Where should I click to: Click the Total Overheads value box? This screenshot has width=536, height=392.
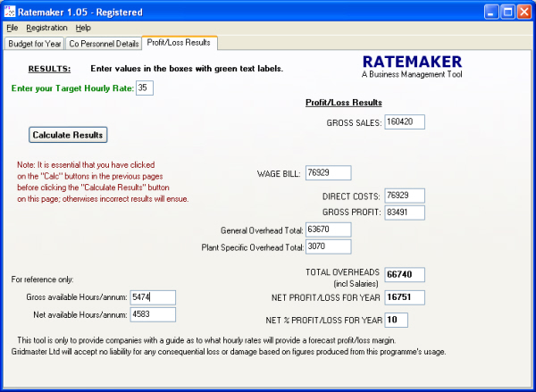(x=404, y=274)
